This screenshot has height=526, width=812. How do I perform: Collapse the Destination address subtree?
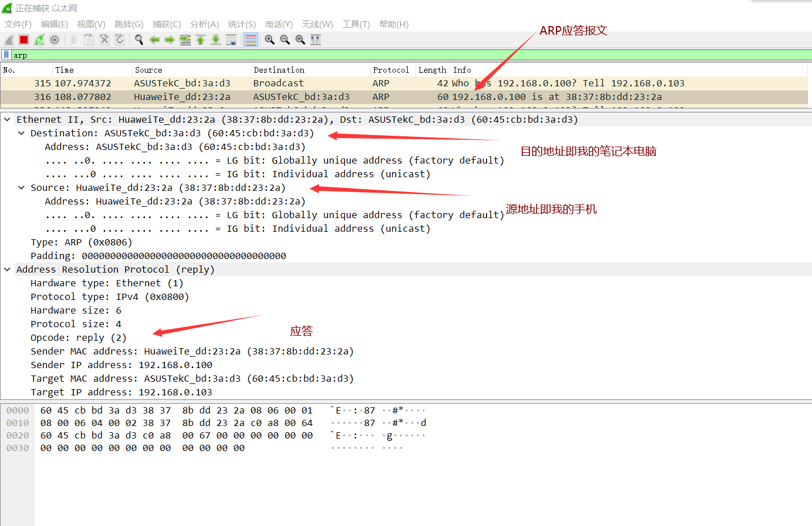pos(21,133)
